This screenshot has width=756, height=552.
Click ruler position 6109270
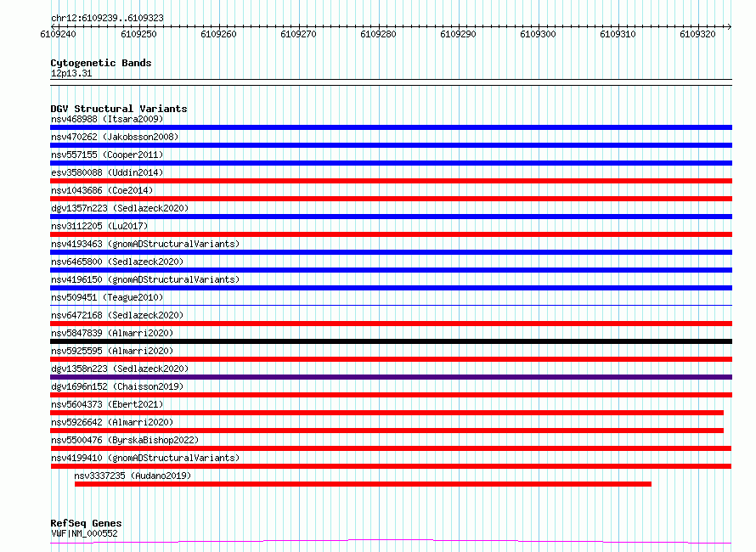298,34
